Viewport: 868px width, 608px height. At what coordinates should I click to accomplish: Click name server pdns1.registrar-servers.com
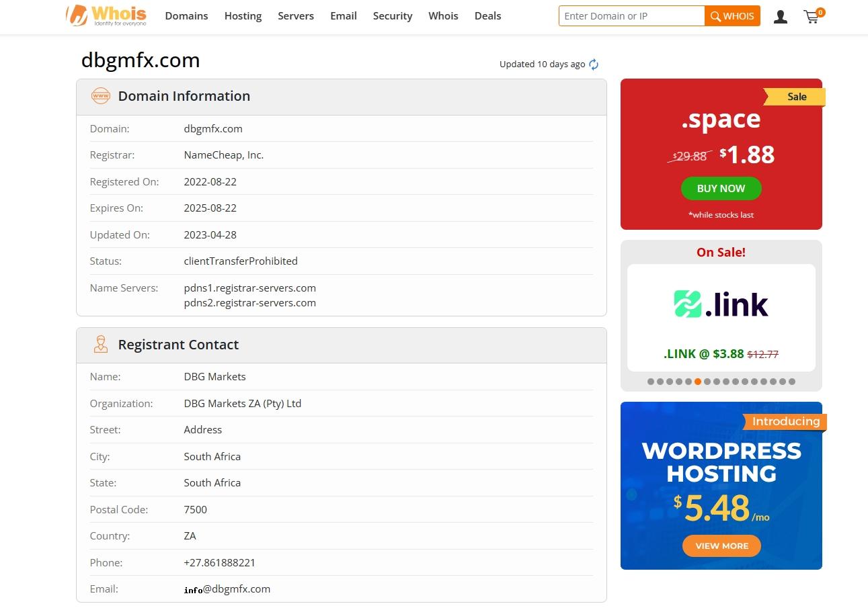250,288
